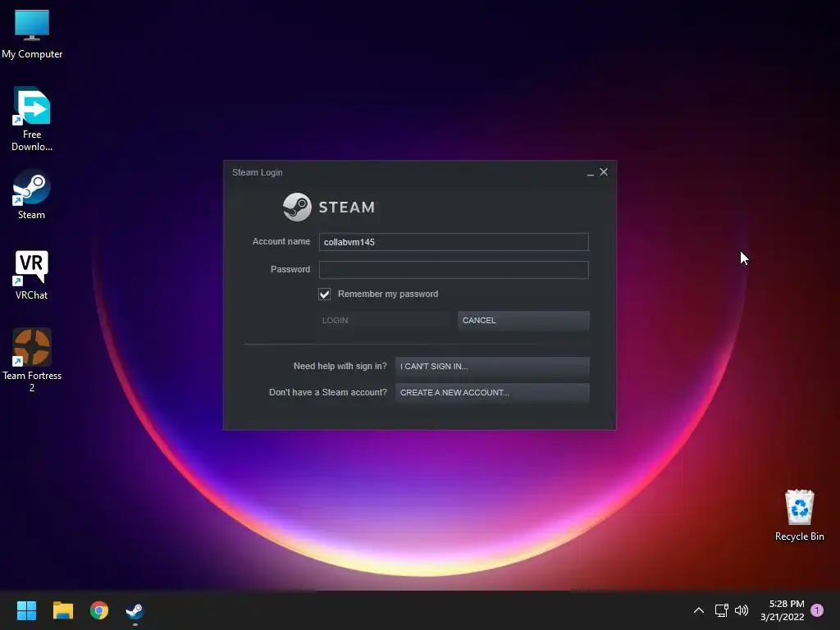
Task: Select the Team Fortress 2 shortcut
Action: 32,360
